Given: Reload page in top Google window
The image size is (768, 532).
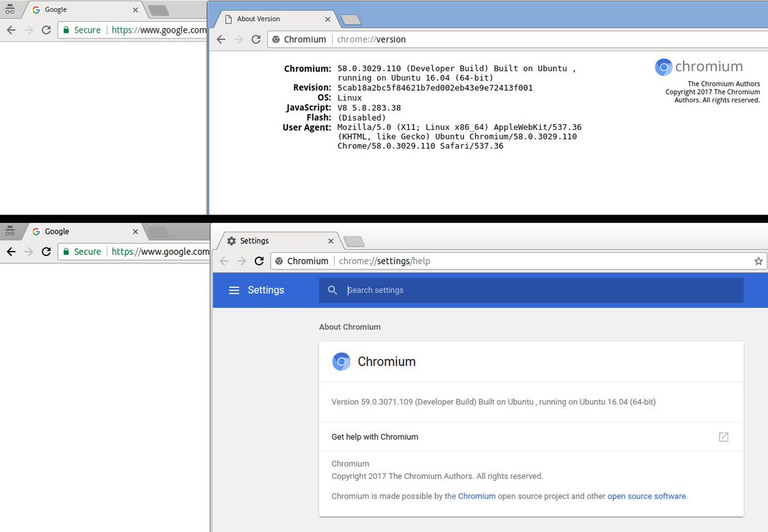Looking at the screenshot, I should [x=46, y=30].
